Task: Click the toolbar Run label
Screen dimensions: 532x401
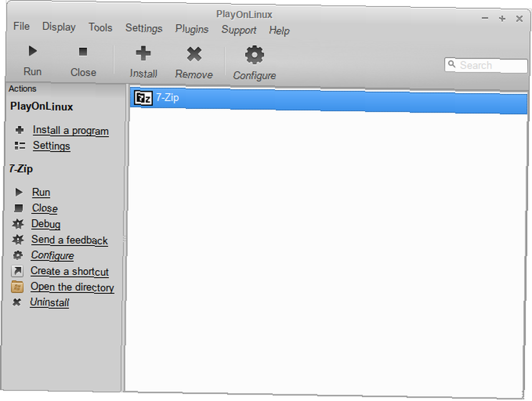Action: [x=32, y=72]
